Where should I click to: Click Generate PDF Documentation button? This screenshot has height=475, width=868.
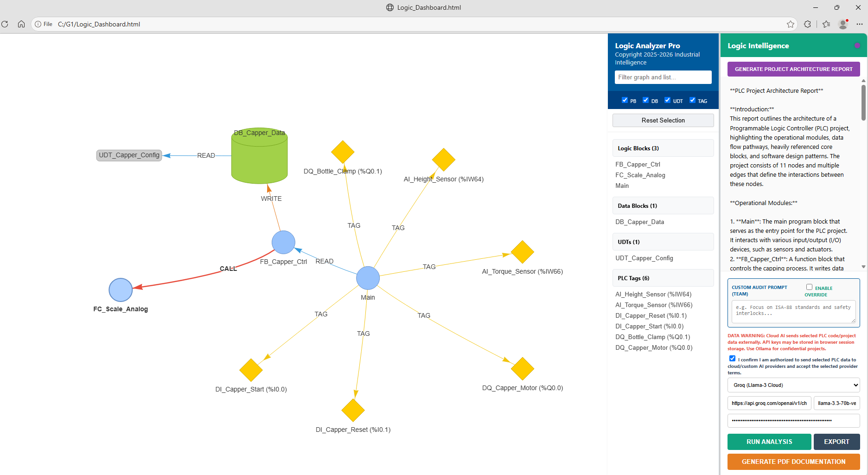pos(794,462)
